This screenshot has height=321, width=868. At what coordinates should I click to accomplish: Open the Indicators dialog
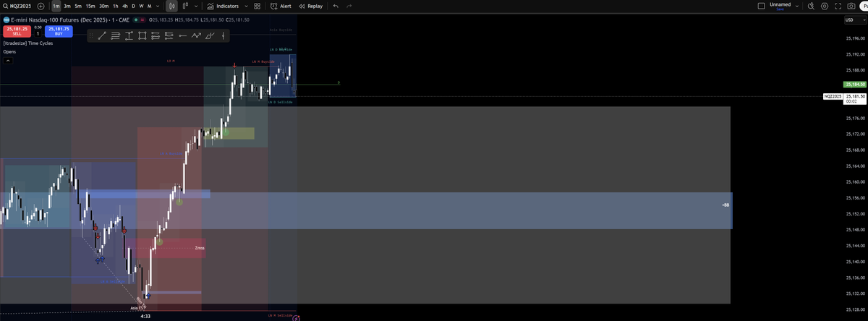click(x=223, y=6)
